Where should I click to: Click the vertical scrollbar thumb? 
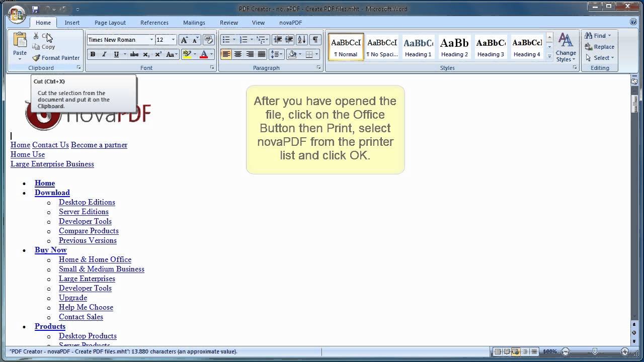coord(635,104)
